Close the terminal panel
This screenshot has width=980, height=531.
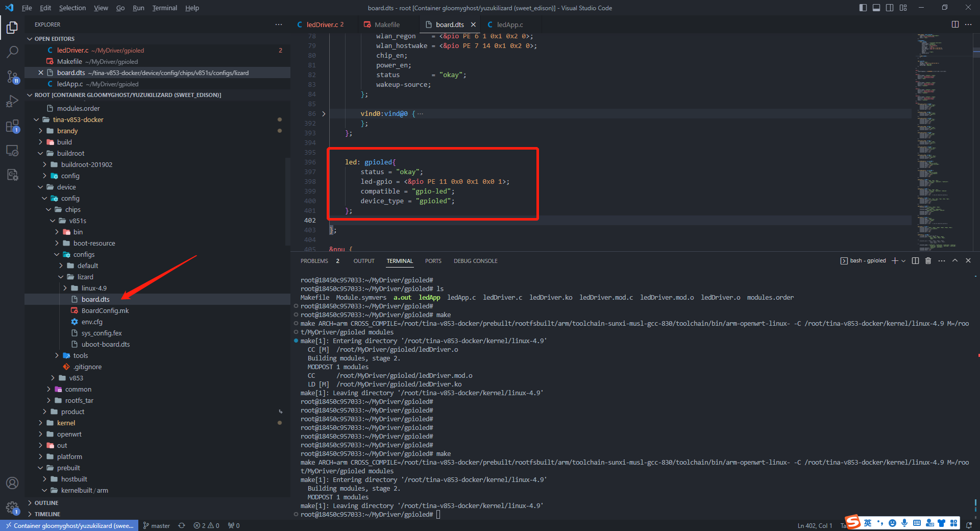968,260
